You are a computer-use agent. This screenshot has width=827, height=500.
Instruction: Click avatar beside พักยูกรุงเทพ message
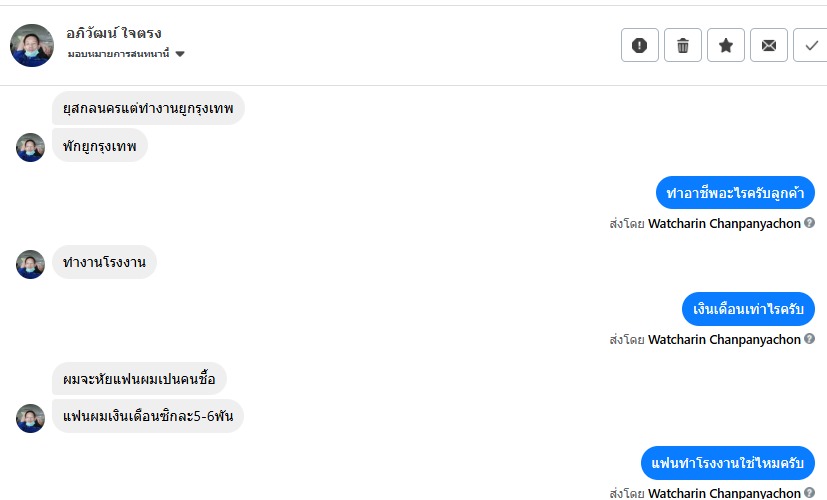[x=30, y=147]
